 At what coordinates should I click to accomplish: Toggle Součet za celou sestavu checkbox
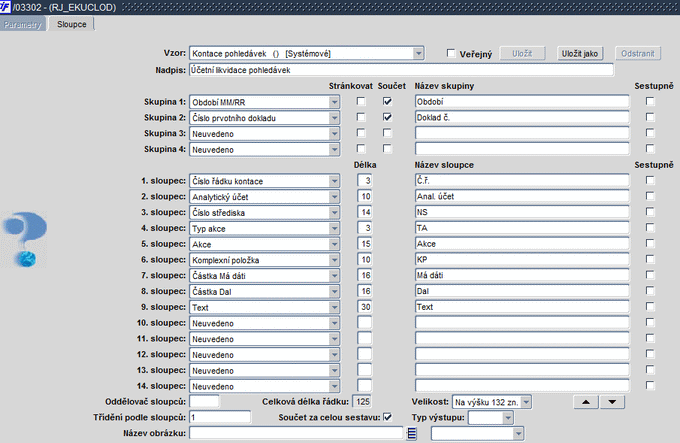[387, 417]
